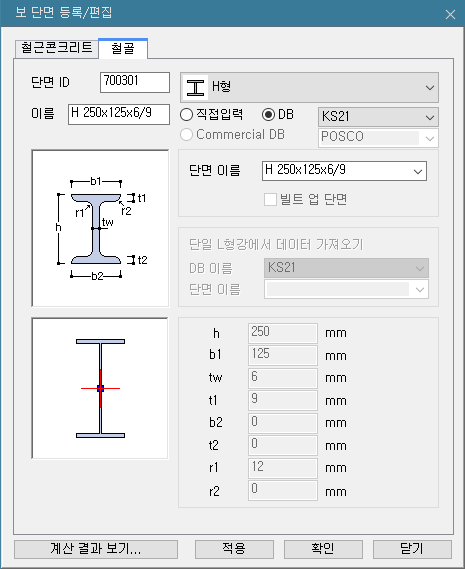Switch to the 철근콘크리트 tab
This screenshot has height=569, width=465.
[x=57, y=48]
